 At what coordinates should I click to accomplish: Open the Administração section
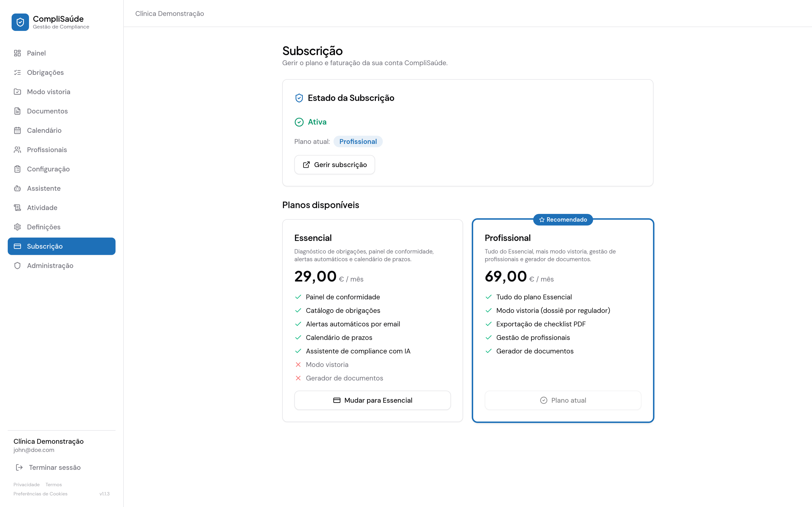(62, 266)
